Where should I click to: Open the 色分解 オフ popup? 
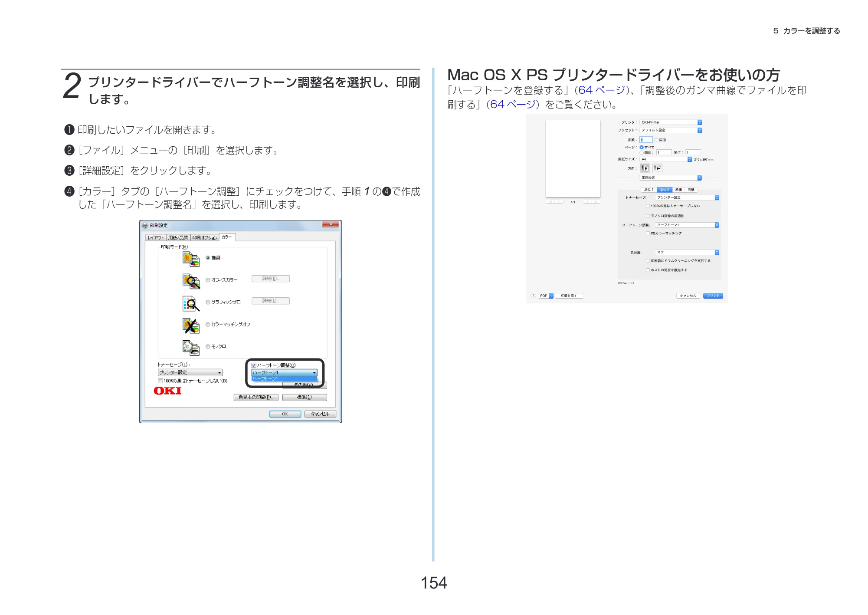[687, 252]
